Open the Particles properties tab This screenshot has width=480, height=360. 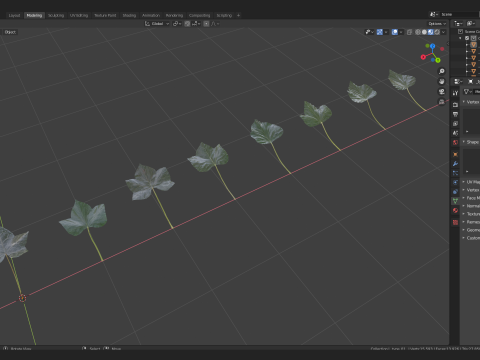(x=455, y=173)
